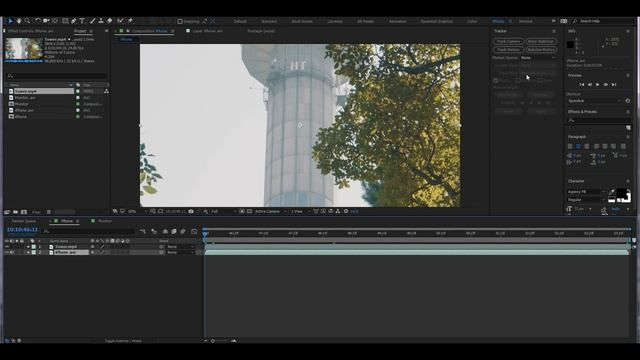Viewport: 640px width, 360px height.
Task: Click the Info panel color swatch
Action: click(570, 45)
